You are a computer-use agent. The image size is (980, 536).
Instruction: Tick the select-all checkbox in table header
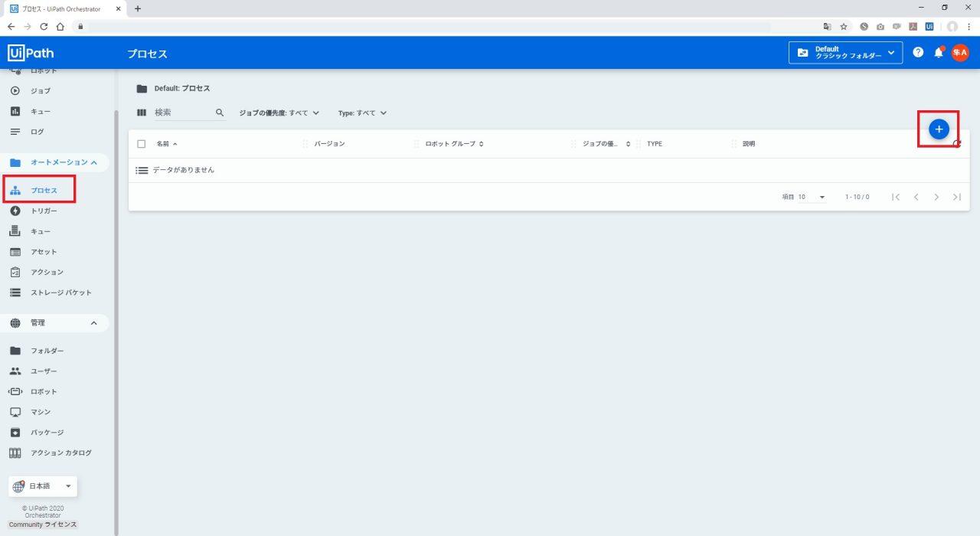point(141,144)
